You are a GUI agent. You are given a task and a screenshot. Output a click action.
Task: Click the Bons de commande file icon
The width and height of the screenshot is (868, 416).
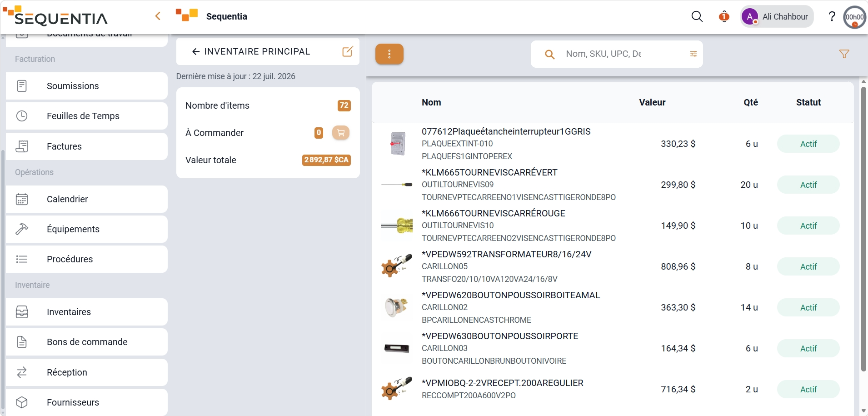point(22,342)
